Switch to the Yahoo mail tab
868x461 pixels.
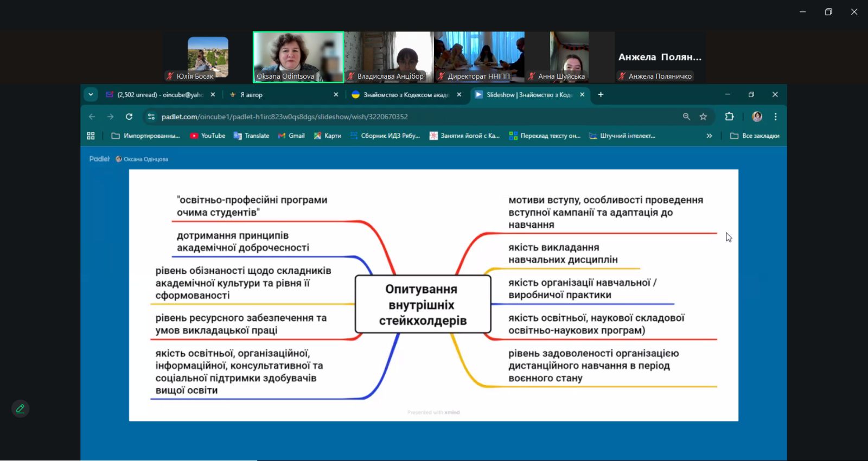(156, 94)
